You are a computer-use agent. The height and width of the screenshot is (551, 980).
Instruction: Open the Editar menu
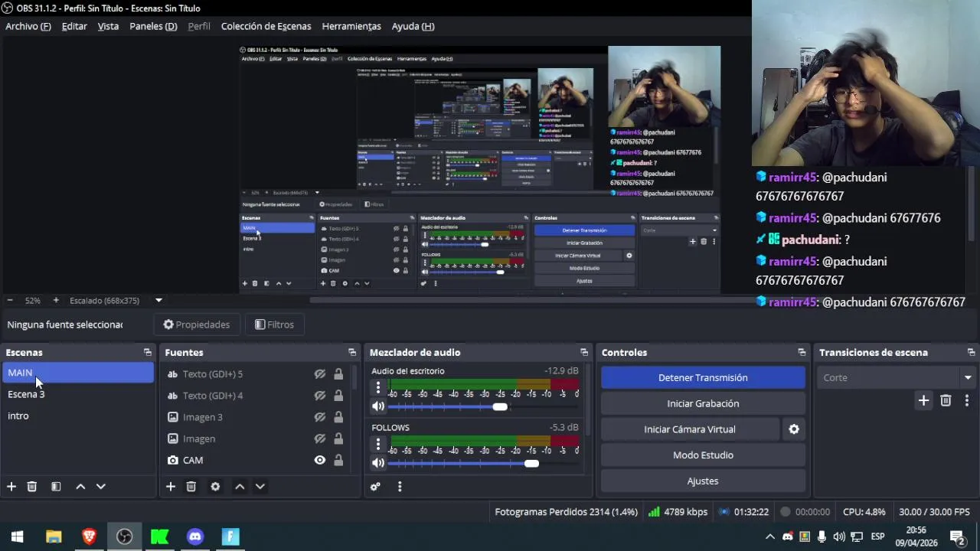pos(74,26)
